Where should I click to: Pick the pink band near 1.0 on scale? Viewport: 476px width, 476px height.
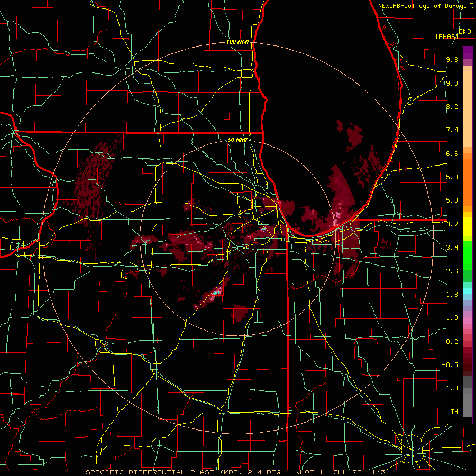[x=467, y=321]
